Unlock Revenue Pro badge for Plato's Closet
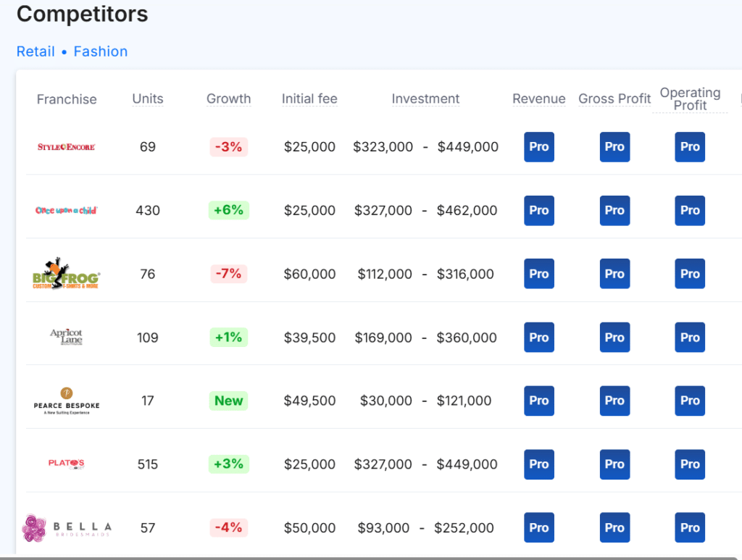The width and height of the screenshot is (742, 560). 539,464
